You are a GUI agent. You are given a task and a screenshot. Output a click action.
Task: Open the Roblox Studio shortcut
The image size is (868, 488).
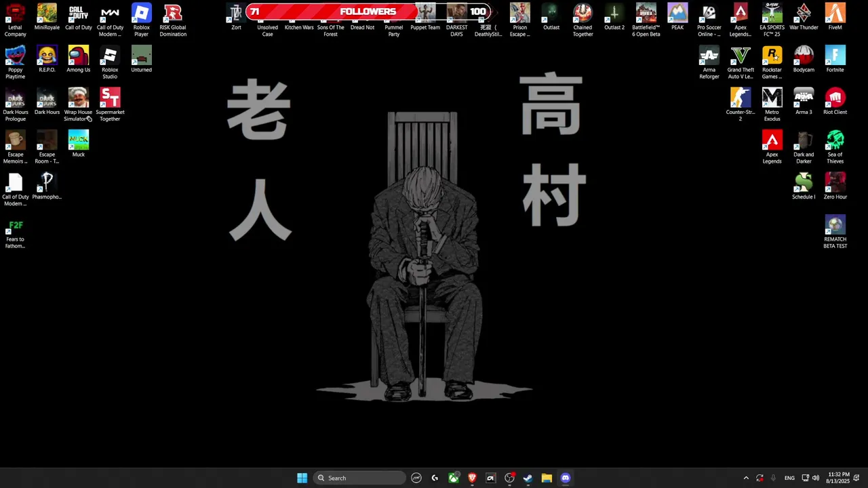pos(110,63)
